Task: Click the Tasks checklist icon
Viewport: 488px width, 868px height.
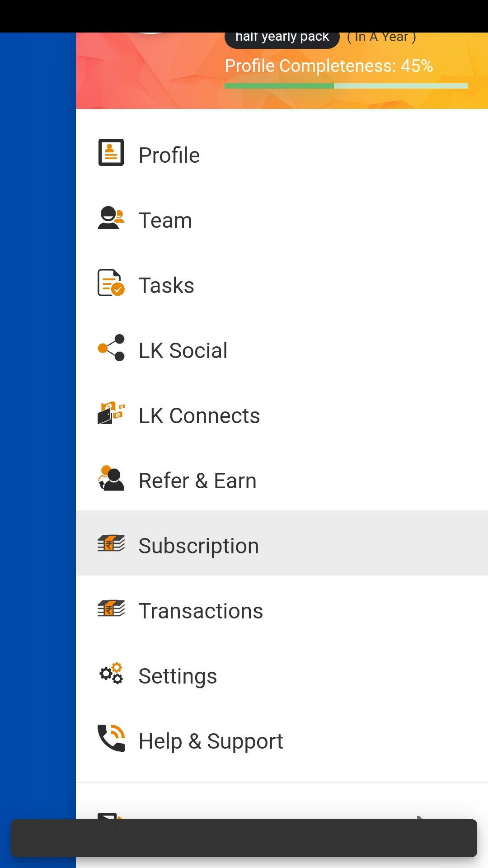Action: click(x=111, y=283)
